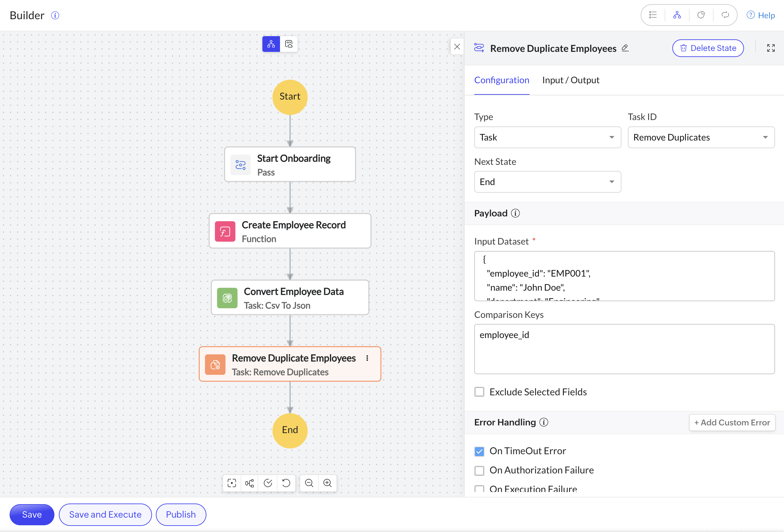Open the Type dropdown

point(547,137)
